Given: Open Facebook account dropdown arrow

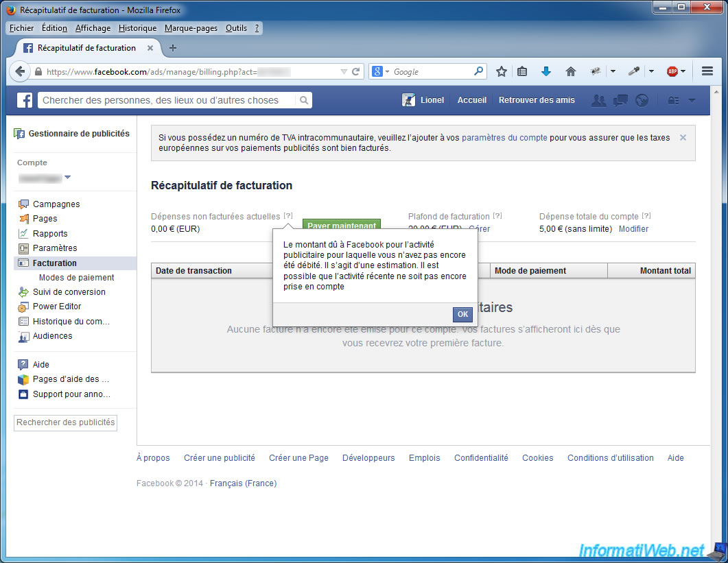Looking at the screenshot, I should click(692, 100).
